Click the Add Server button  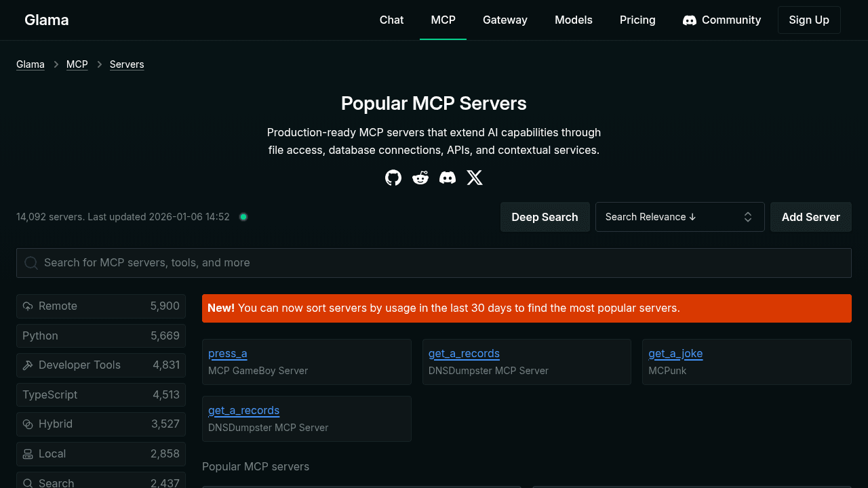click(x=810, y=216)
